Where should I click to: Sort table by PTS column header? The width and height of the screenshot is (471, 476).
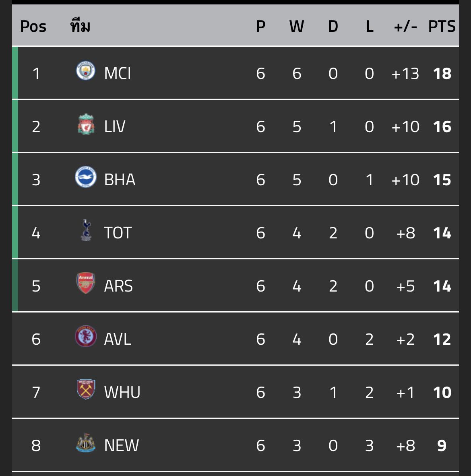pyautogui.click(x=442, y=27)
